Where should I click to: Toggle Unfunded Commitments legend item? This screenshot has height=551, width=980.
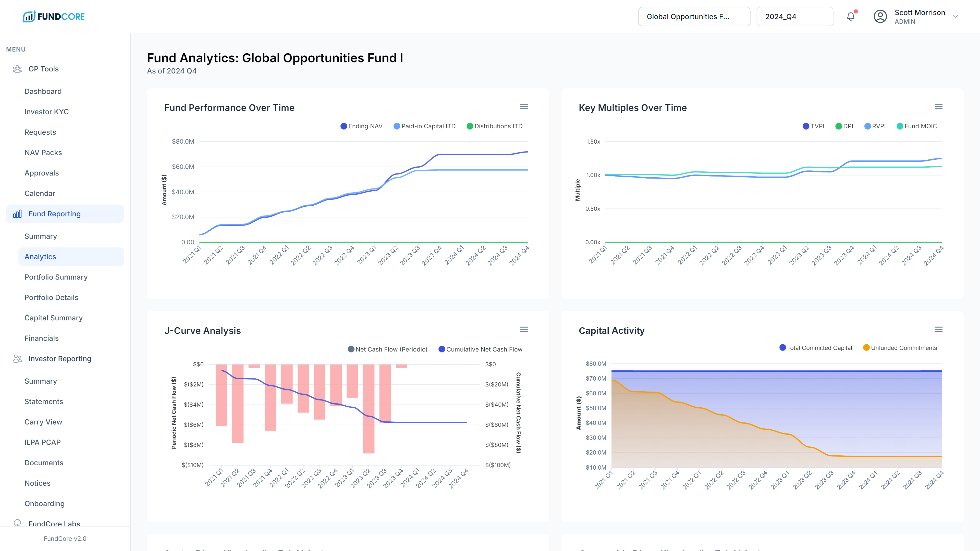900,348
